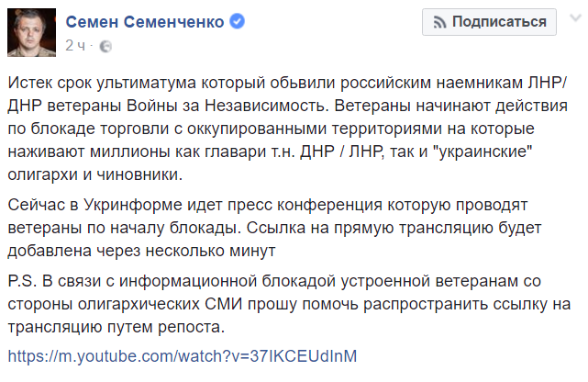The image size is (588, 382).
Task: Click the word 'ультиматума' in the first line
Action: point(146,83)
